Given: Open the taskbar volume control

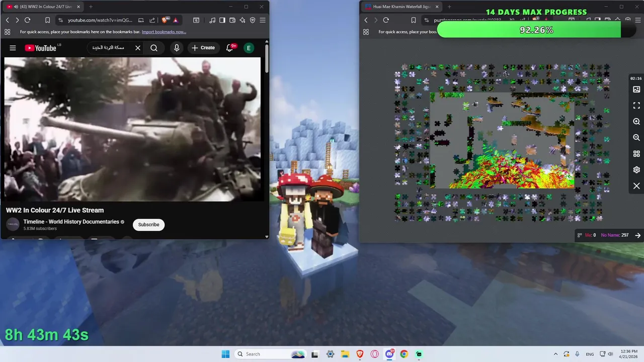Looking at the screenshot, I should (x=611, y=354).
